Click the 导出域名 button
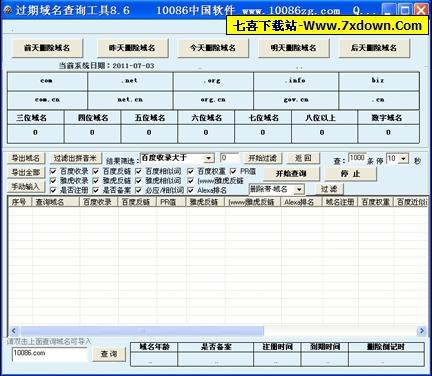Image resolution: width=432 pixels, height=376 pixels. (26, 158)
